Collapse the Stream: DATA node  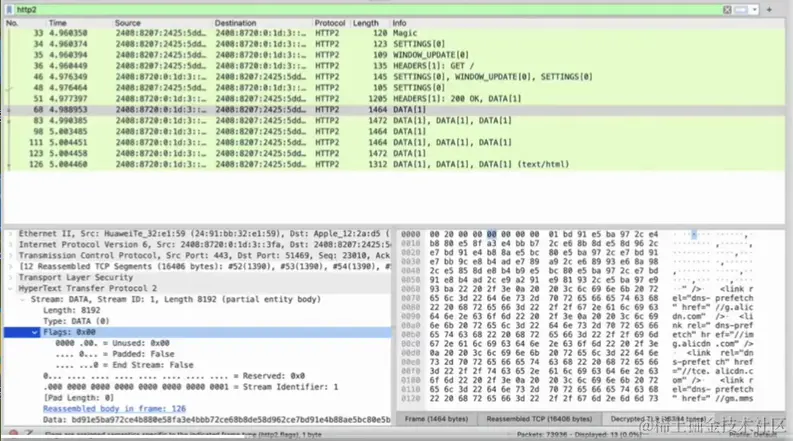tap(22, 299)
